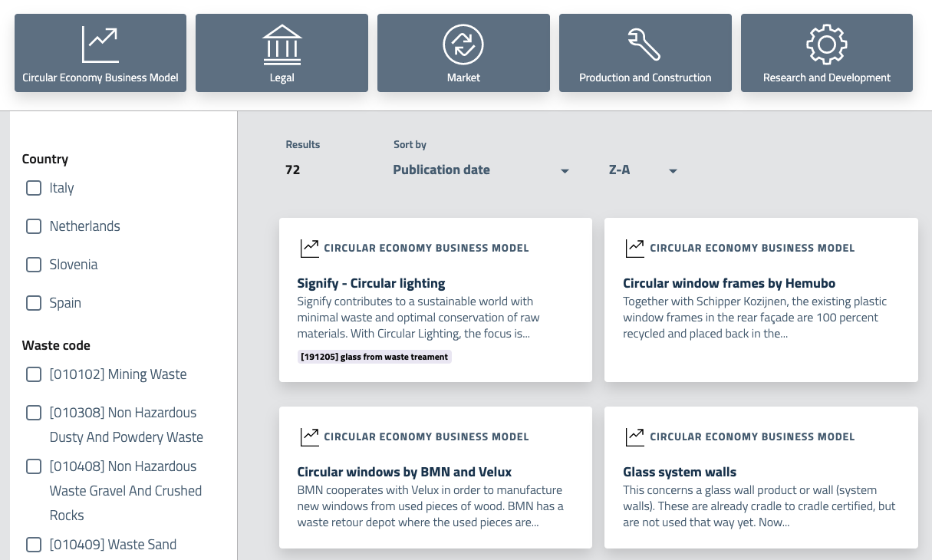Select the Circular Economy Business Model category tile
Screen dimensions: 932x560
(100, 53)
